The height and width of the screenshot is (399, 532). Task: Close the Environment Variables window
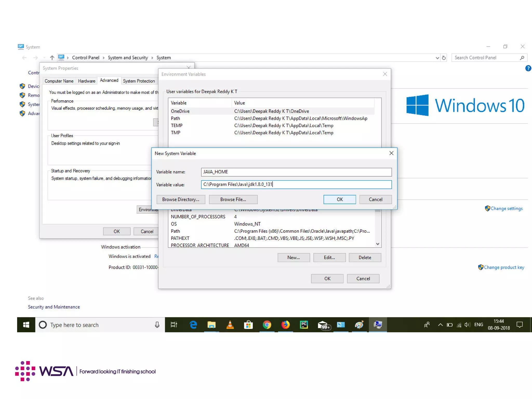click(385, 74)
